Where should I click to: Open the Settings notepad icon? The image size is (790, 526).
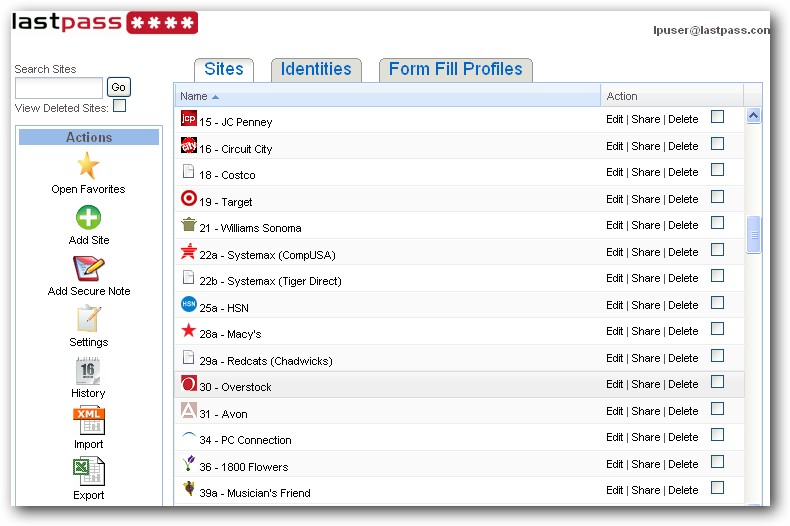(88, 319)
